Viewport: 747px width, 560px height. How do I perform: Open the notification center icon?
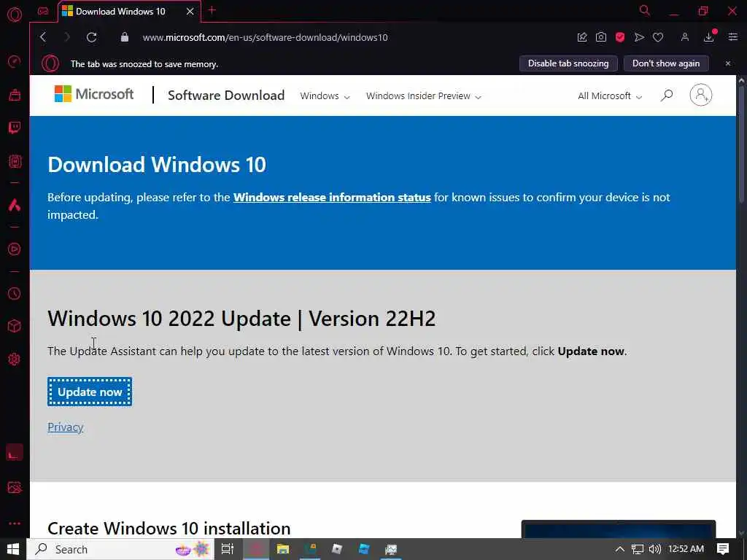(x=723, y=550)
